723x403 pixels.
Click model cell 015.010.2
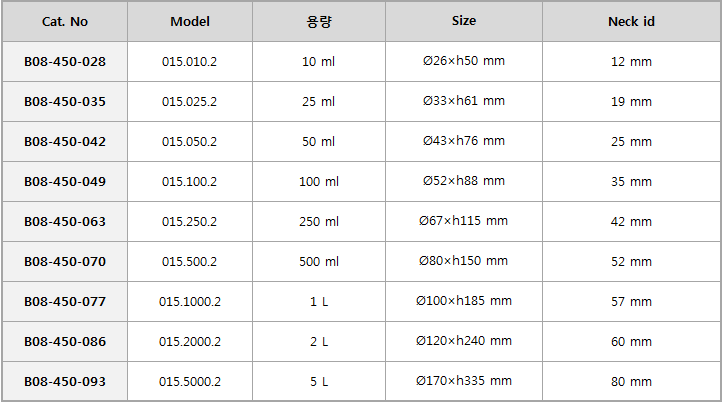[190, 61]
